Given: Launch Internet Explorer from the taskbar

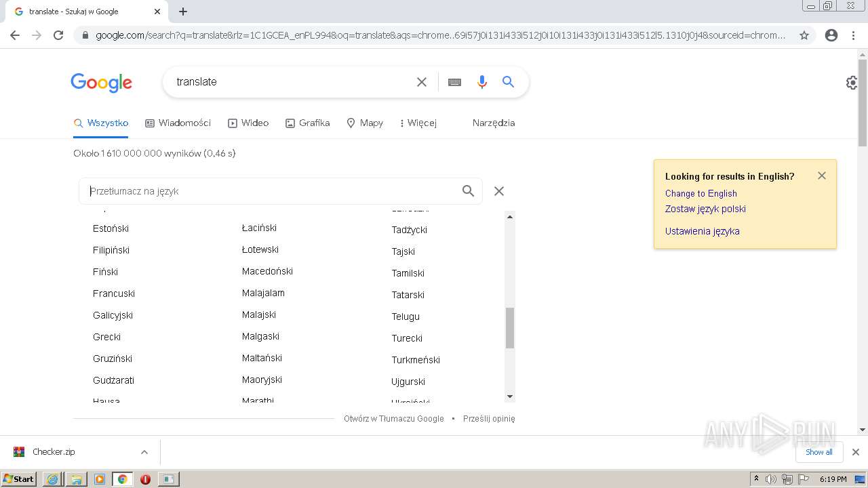Looking at the screenshot, I should tap(53, 479).
